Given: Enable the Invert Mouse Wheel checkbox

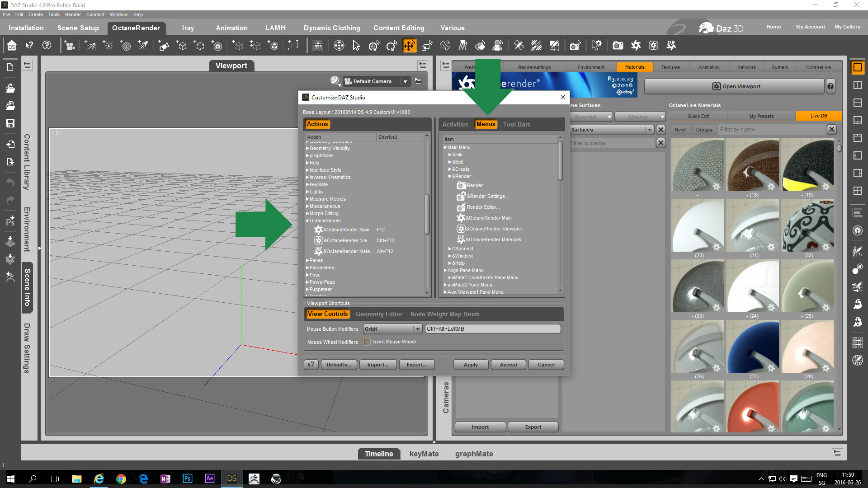Looking at the screenshot, I should 367,342.
